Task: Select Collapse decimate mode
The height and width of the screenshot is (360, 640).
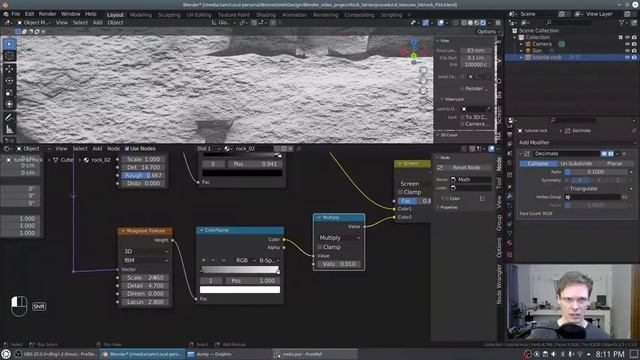Action: coord(538,164)
